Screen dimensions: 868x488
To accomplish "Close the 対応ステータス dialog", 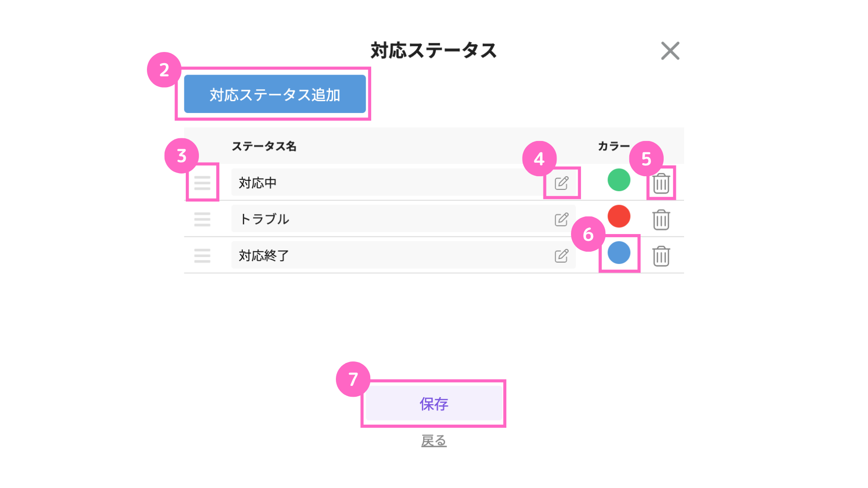I will coord(670,51).
